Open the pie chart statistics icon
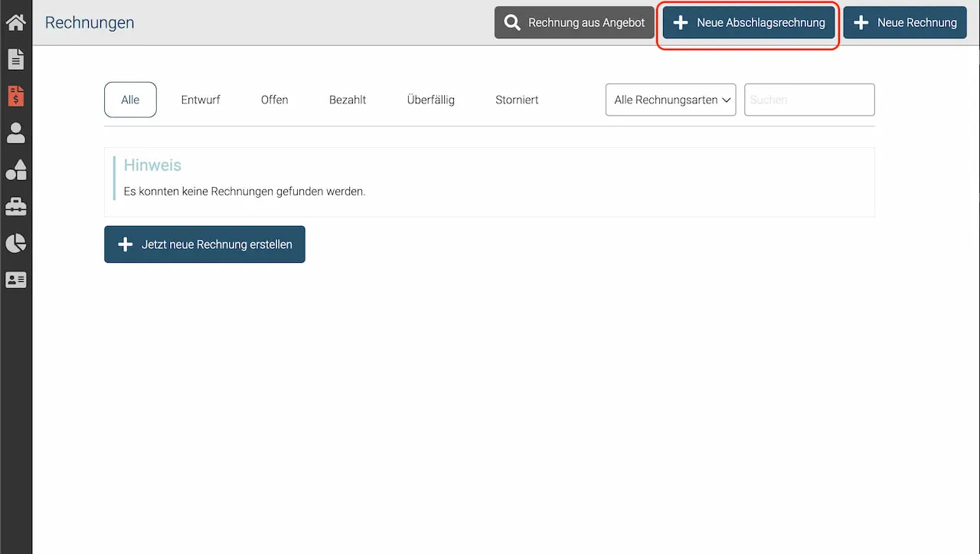Viewport: 980px width, 554px height. pos(15,243)
